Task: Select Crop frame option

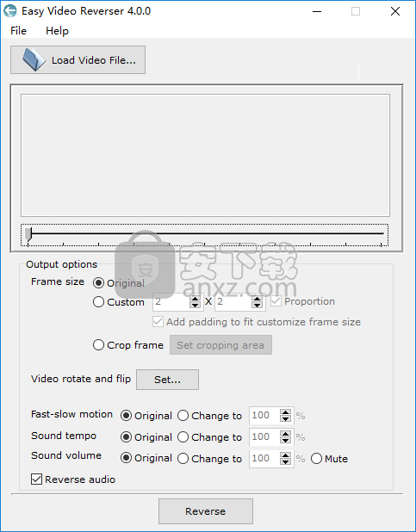Action: pos(98,345)
